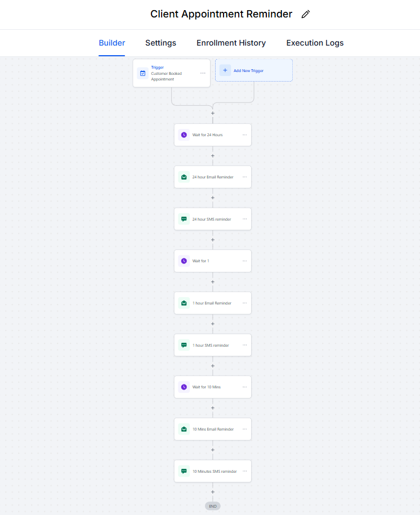Viewport: 420px width, 515px height.
Task: Add a step before the END node
Action: [213, 492]
